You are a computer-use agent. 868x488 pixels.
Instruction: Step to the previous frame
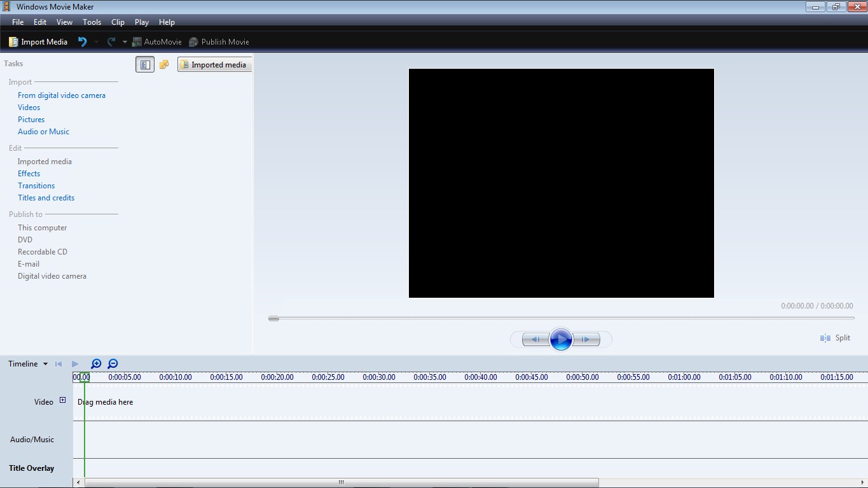(x=535, y=340)
